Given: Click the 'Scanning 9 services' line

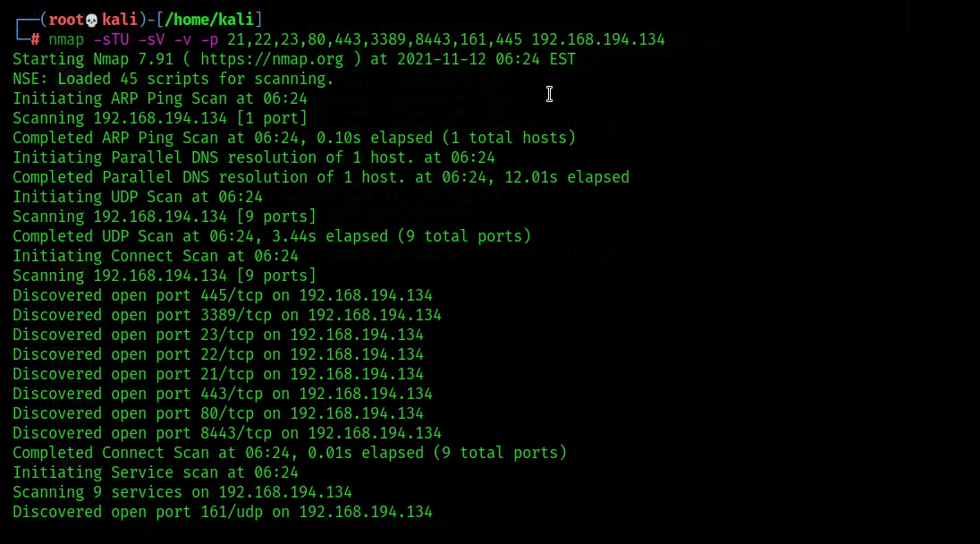Looking at the screenshot, I should click(x=182, y=493).
